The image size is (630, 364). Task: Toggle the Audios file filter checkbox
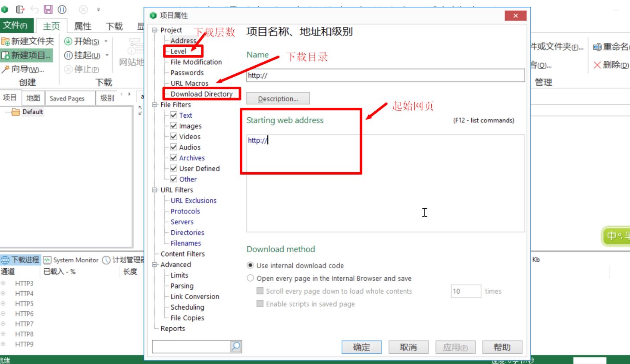tap(174, 147)
